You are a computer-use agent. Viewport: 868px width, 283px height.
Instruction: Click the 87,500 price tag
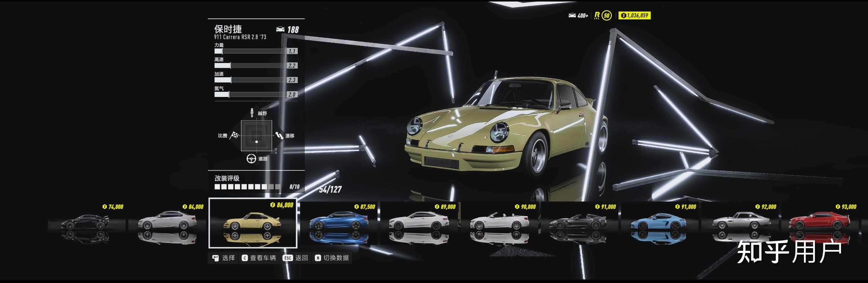coord(365,207)
